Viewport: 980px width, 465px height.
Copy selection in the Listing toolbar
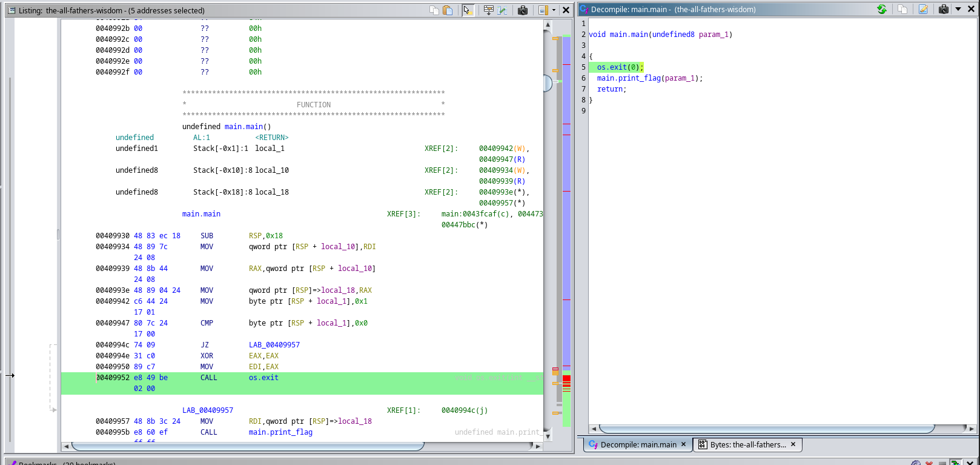pos(434,10)
